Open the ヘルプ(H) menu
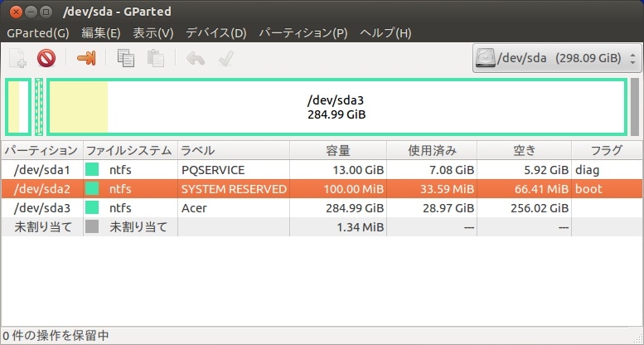Image resolution: width=644 pixels, height=345 pixels. (385, 33)
